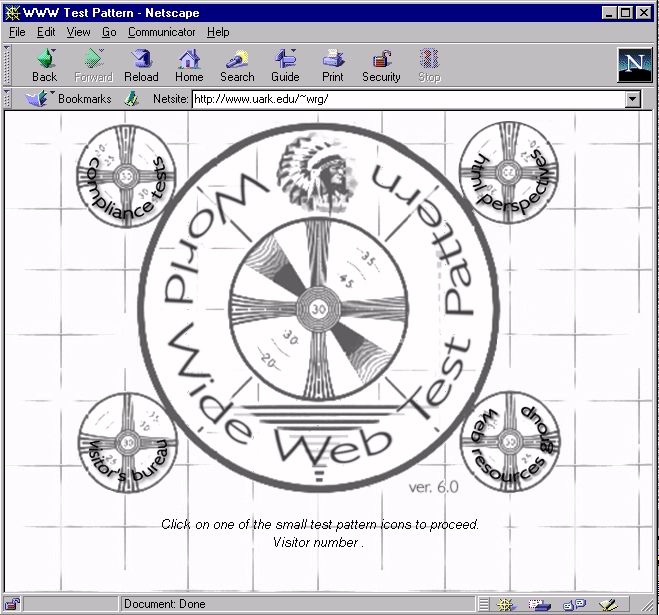Go to Home via toolbar icon
The image size is (659, 615).
189,65
